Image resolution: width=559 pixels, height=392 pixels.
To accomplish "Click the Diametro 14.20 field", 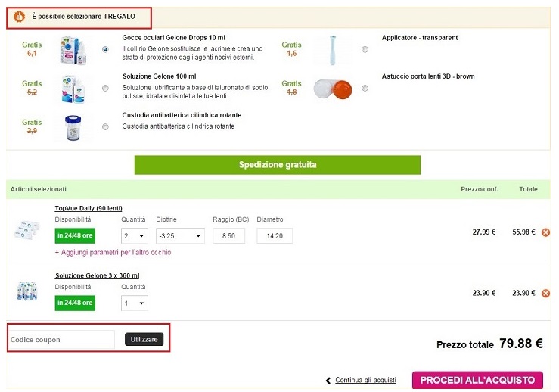I will pyautogui.click(x=275, y=236).
